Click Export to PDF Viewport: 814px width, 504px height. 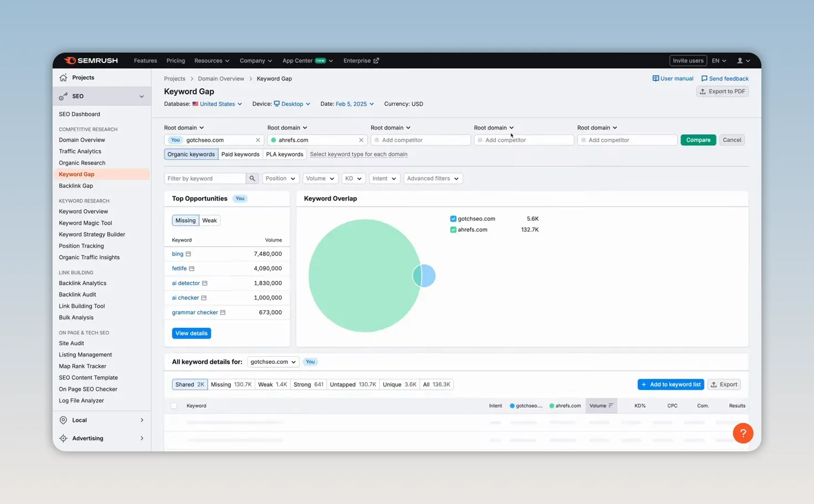pos(723,91)
